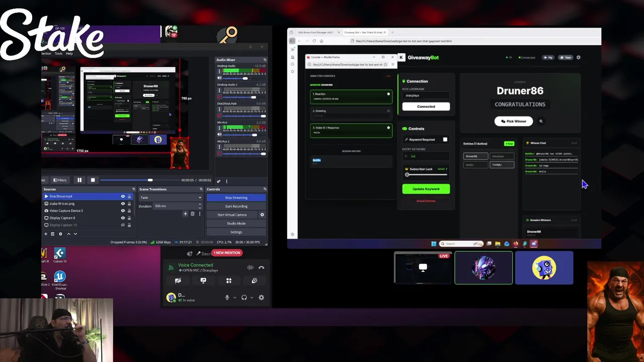This screenshot has height=362, width=644.
Task: Click Start Recording button
Action: pyautogui.click(x=236, y=206)
